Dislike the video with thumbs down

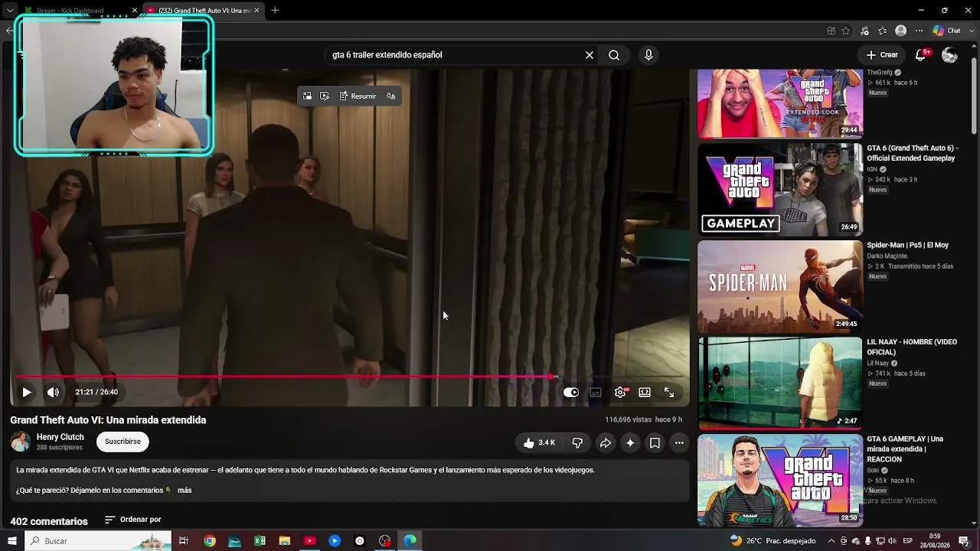[577, 442]
